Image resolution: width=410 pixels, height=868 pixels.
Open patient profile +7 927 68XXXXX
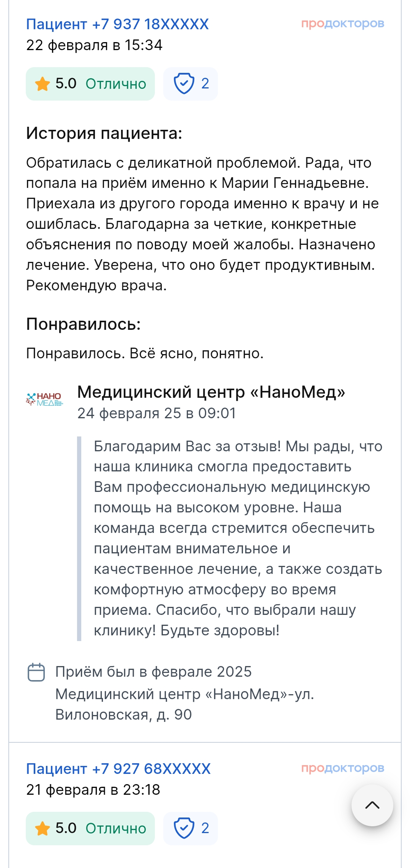click(x=118, y=769)
